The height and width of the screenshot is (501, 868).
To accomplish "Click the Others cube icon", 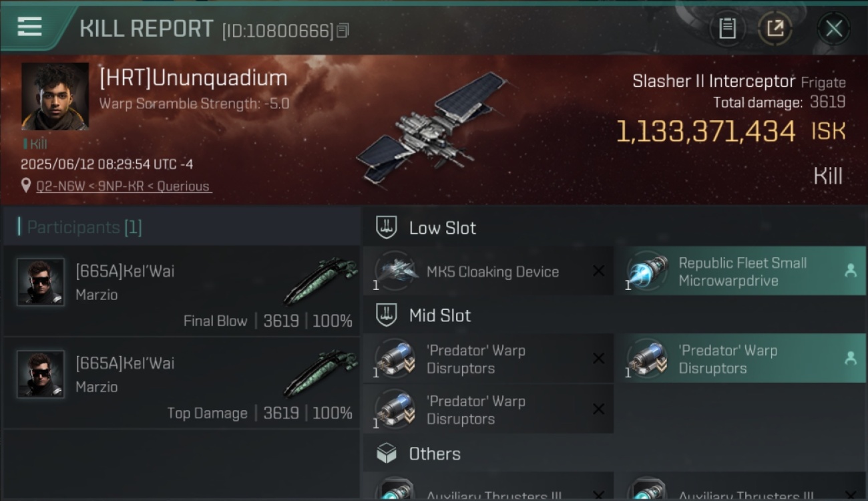I will coord(387,454).
